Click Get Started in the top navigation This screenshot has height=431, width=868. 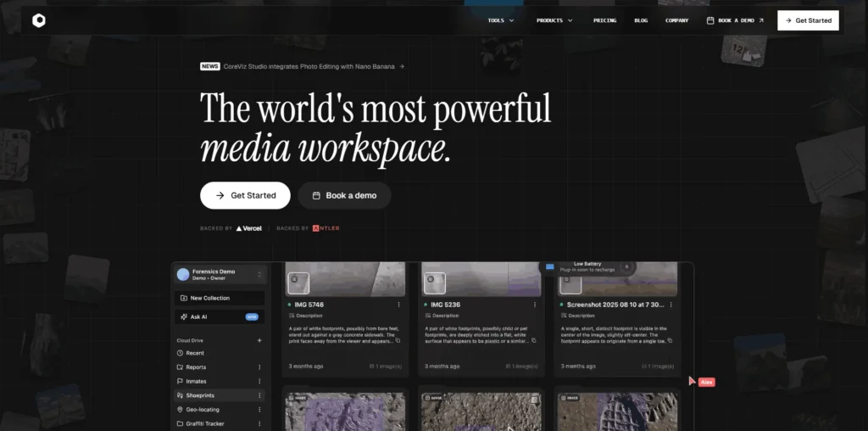pyautogui.click(x=808, y=20)
